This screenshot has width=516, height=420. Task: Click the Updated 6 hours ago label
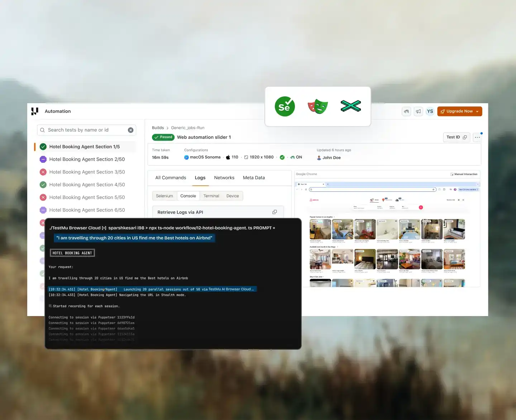[x=334, y=150]
